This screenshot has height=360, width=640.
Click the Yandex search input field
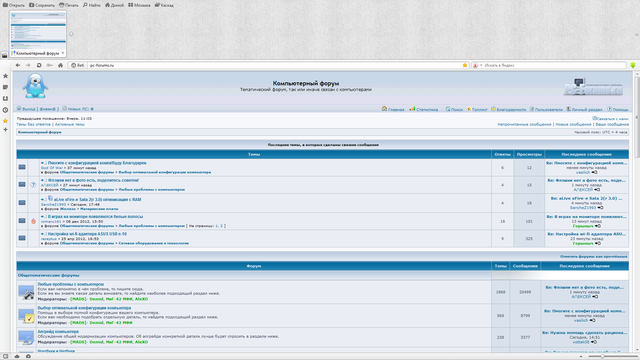554,65
